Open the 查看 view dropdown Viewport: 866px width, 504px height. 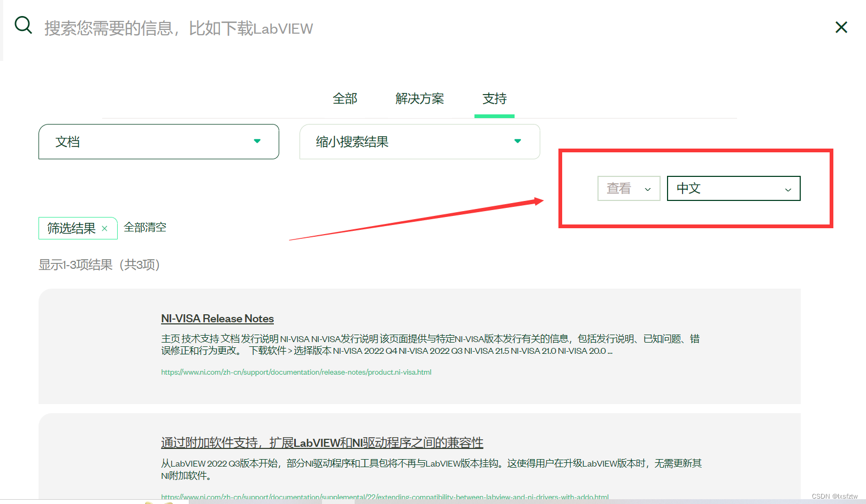[x=629, y=188]
